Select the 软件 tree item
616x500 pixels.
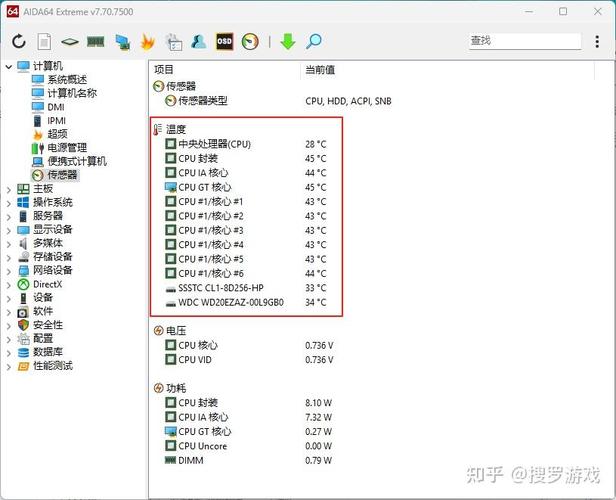43,311
